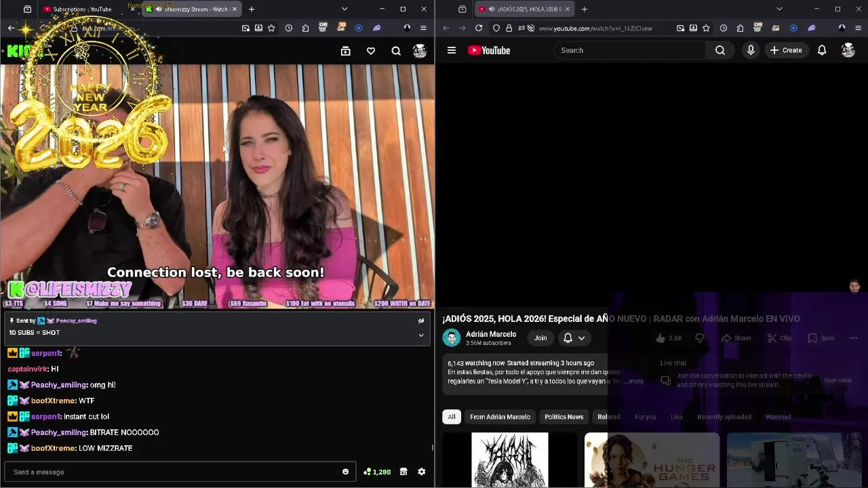868x488 pixels.
Task: Open YouTube hamburger guide menu
Action: point(452,50)
